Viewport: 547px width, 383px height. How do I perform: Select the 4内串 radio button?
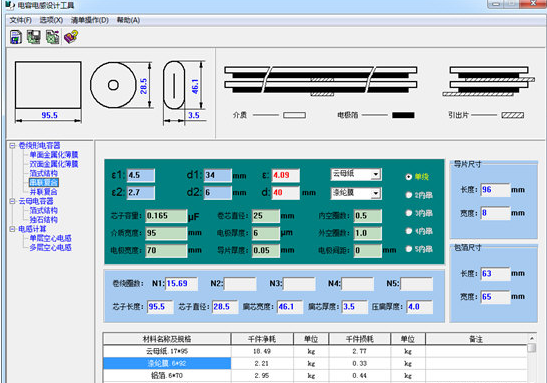(409, 231)
